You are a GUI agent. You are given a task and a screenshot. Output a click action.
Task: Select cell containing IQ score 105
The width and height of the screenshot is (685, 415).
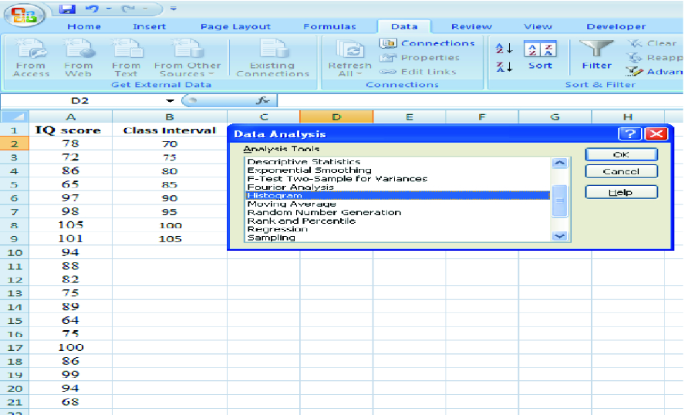coord(71,225)
